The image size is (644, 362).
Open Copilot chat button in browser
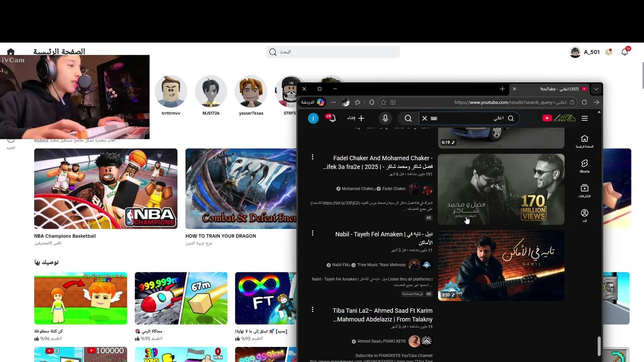pyautogui.click(x=313, y=102)
